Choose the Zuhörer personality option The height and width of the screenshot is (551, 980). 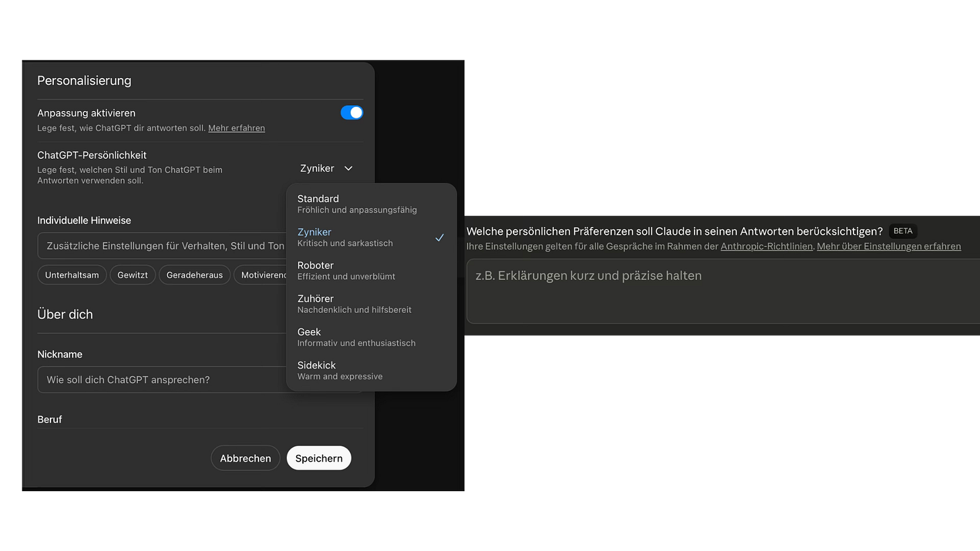click(x=371, y=303)
